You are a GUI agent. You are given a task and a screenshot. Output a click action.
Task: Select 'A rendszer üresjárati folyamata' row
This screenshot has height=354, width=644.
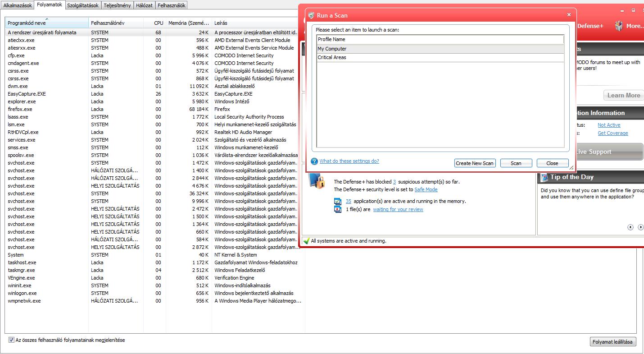(x=152, y=32)
